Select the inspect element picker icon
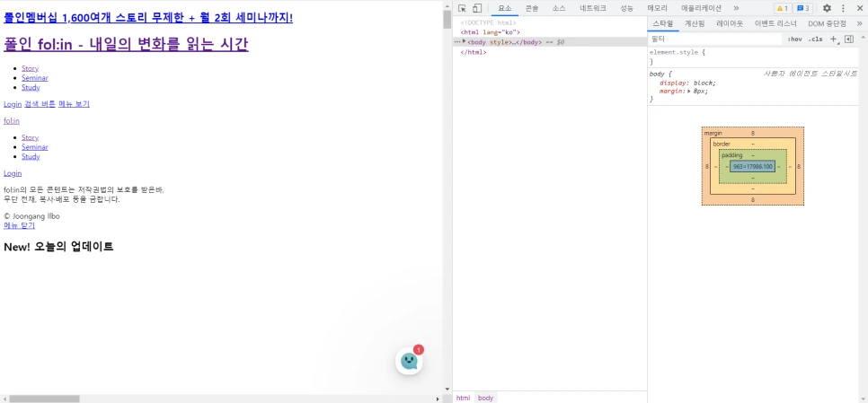 pyautogui.click(x=462, y=8)
